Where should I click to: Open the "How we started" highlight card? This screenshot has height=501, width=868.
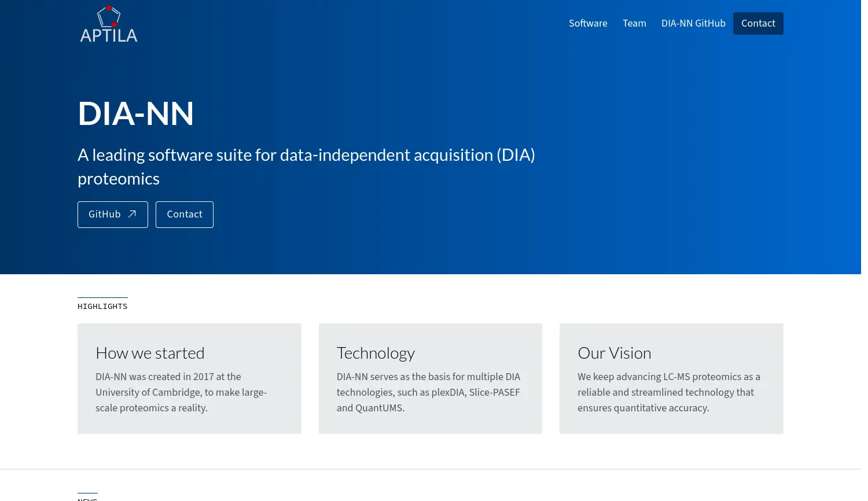(189, 378)
